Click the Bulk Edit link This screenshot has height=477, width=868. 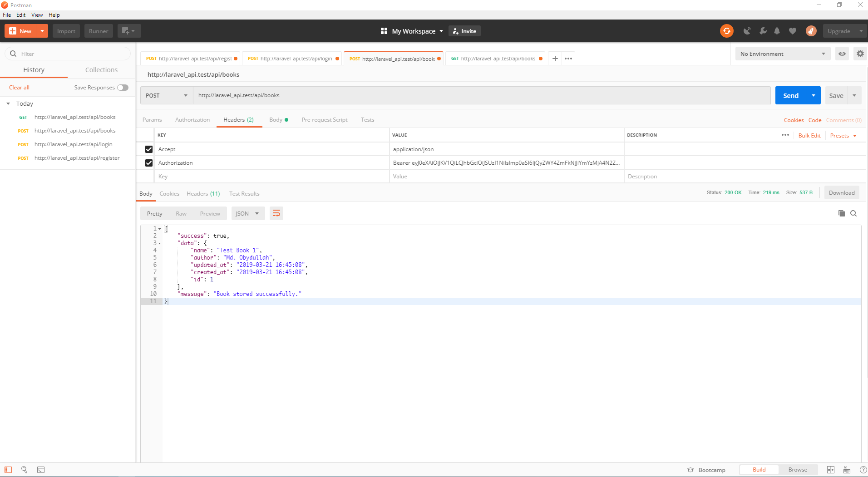[x=809, y=136]
